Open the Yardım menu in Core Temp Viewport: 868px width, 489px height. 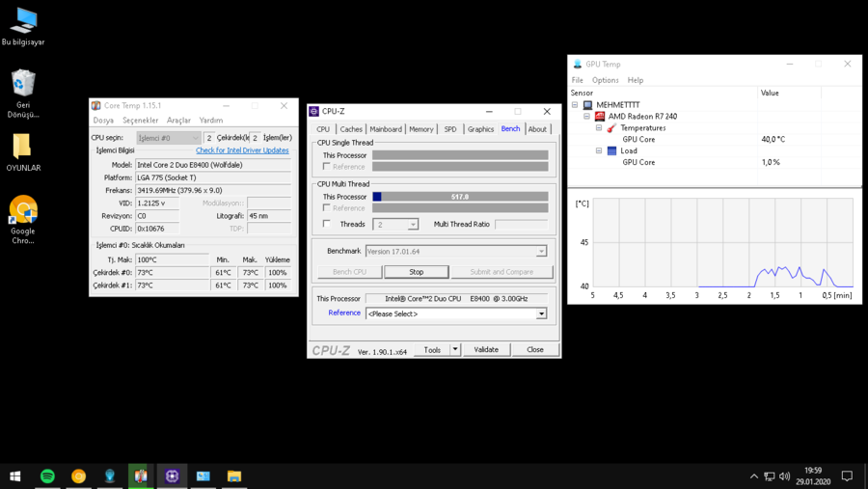pyautogui.click(x=211, y=121)
